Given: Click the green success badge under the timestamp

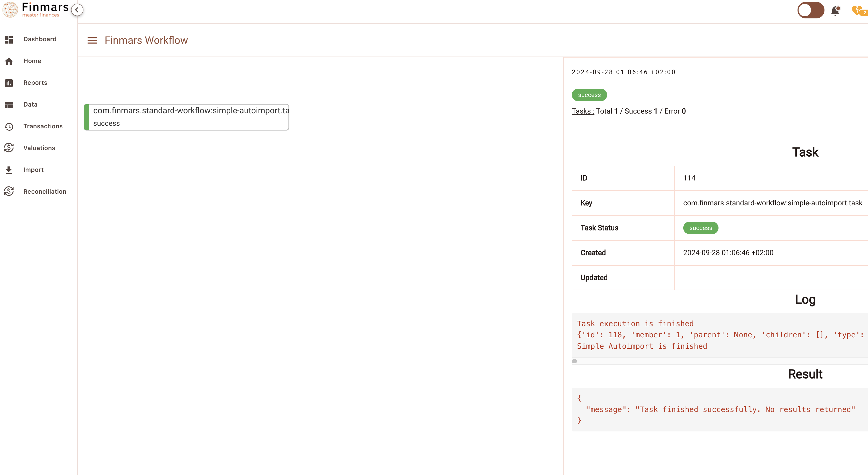Looking at the screenshot, I should [589, 95].
